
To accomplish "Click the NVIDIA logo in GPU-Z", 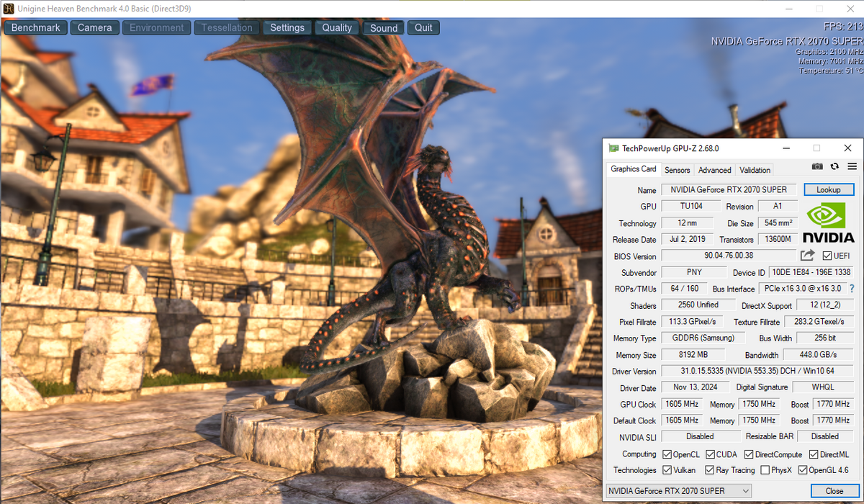I will click(x=829, y=222).
